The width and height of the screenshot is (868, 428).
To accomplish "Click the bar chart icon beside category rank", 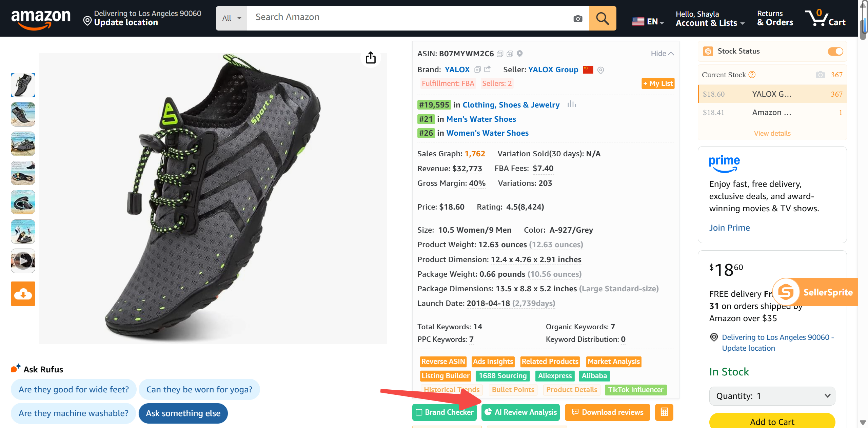I will tap(572, 104).
